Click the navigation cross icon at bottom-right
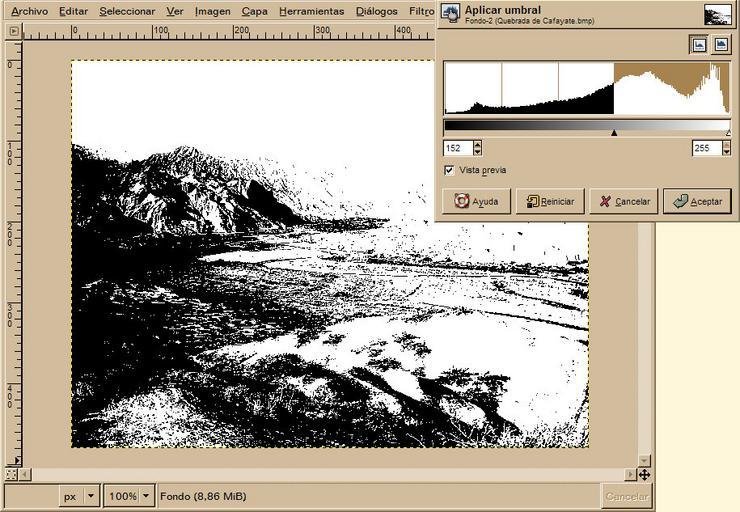The width and height of the screenshot is (740, 512). [644, 474]
